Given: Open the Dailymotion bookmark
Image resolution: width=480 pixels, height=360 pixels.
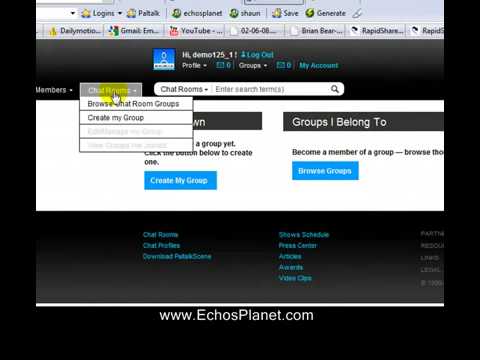Looking at the screenshot, I should click(75, 31).
